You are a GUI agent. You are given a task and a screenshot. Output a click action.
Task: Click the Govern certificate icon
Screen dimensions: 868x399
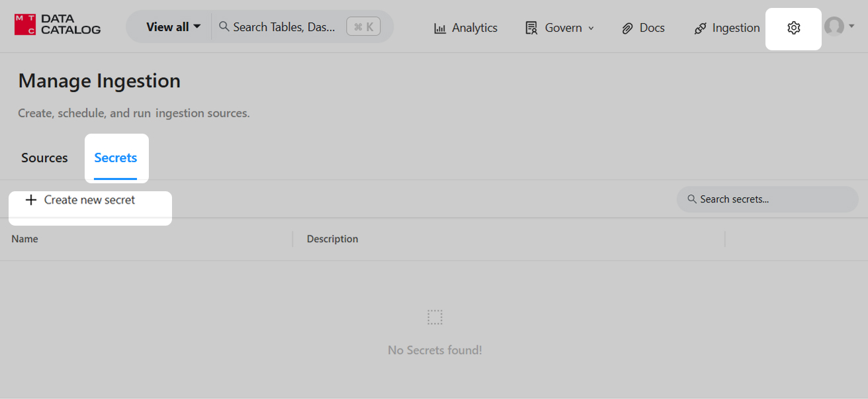coord(531,28)
